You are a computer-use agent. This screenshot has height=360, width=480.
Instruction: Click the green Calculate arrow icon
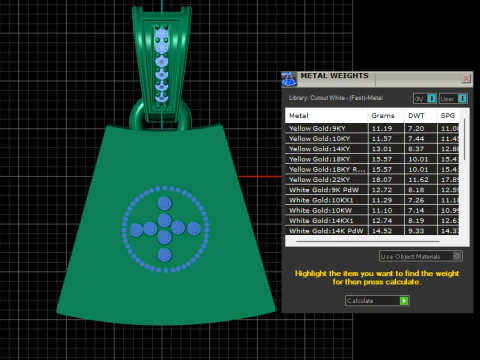coord(404,301)
